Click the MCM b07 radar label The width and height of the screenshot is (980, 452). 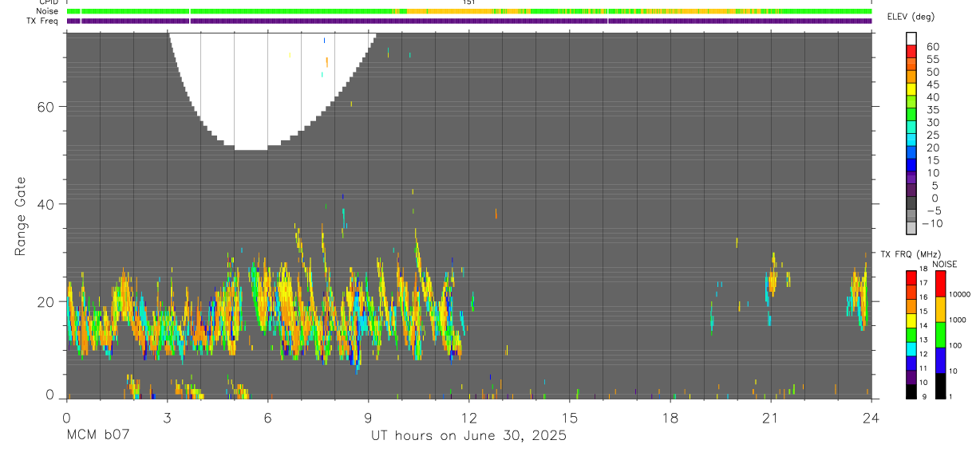click(97, 436)
